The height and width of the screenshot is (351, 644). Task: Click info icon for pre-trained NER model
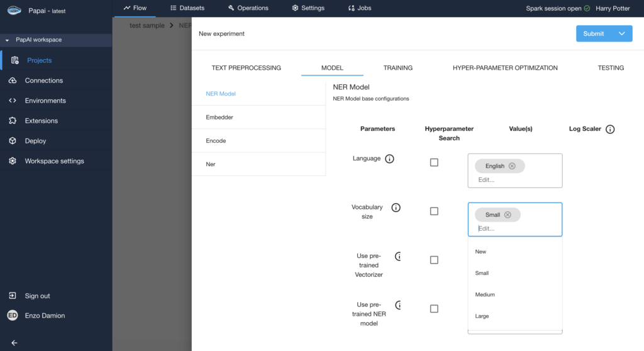tap(398, 305)
